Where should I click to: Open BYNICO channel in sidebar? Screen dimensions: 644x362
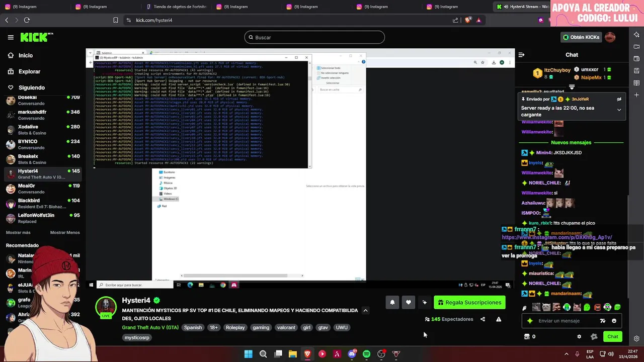coord(43,144)
